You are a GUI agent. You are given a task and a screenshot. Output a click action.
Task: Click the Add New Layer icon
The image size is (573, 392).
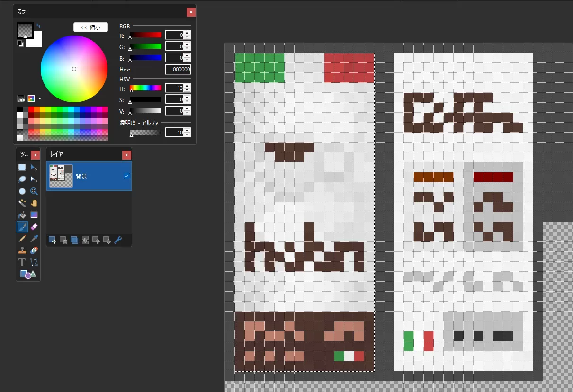(53, 240)
